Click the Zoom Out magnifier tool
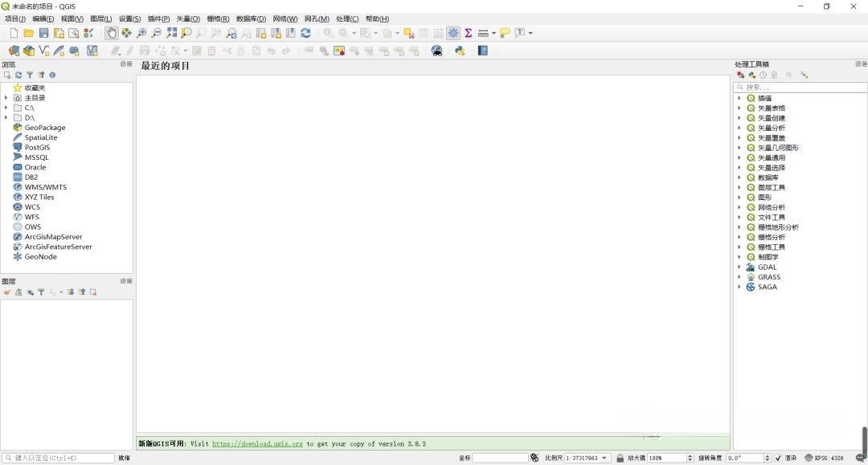 pyautogui.click(x=157, y=33)
